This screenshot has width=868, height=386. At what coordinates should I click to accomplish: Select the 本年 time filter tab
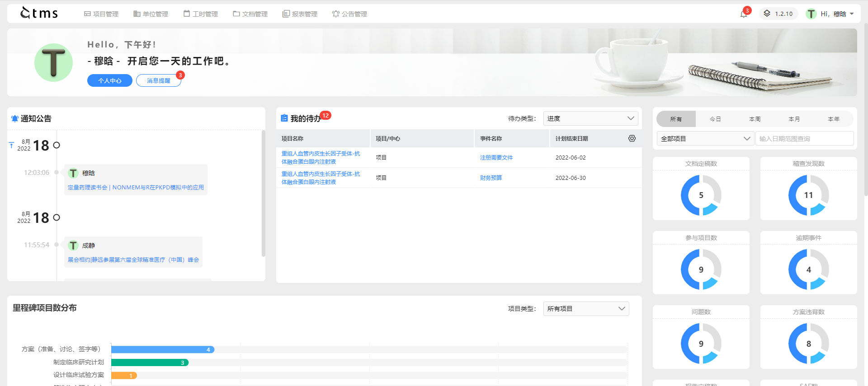834,119
